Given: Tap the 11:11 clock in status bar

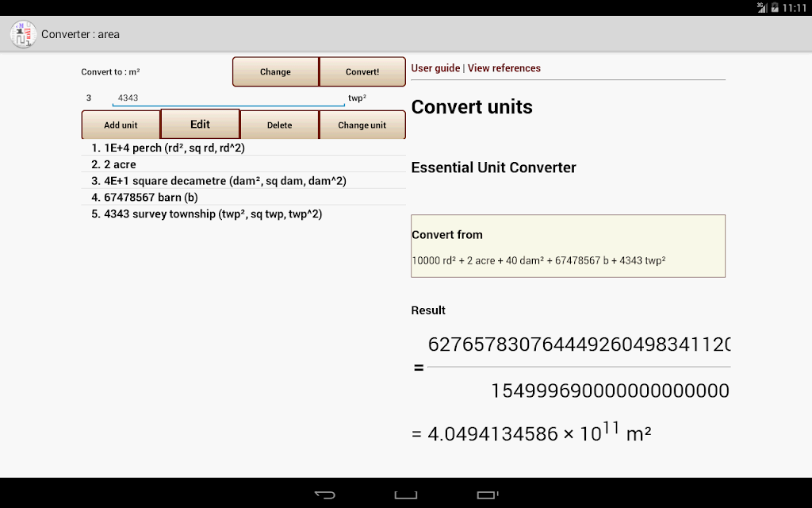Looking at the screenshot, I should pyautogui.click(x=795, y=8).
